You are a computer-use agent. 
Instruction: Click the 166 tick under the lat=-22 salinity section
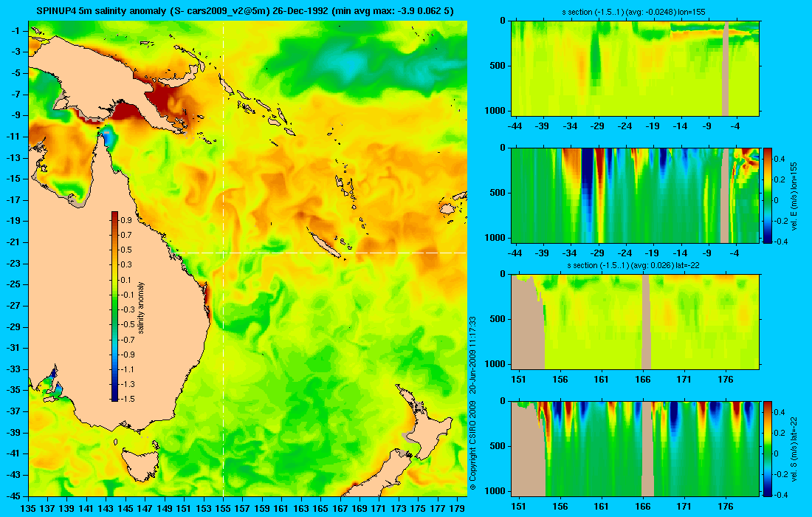[643, 379]
